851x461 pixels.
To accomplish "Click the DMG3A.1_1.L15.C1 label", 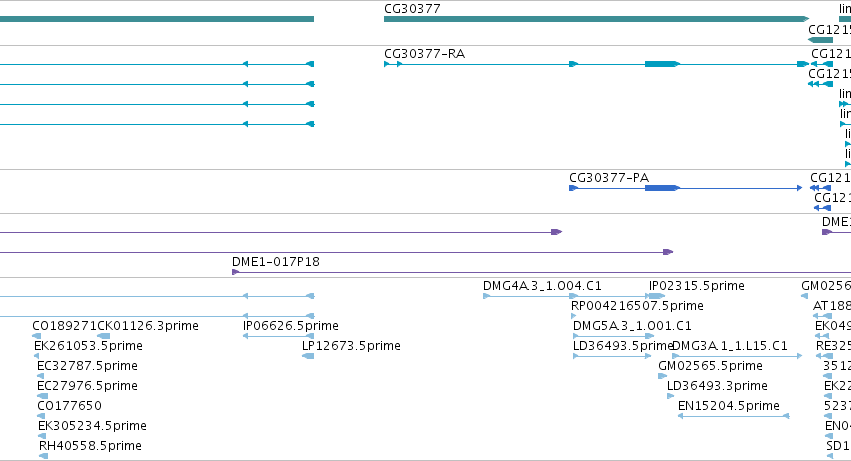I will pos(730,346).
